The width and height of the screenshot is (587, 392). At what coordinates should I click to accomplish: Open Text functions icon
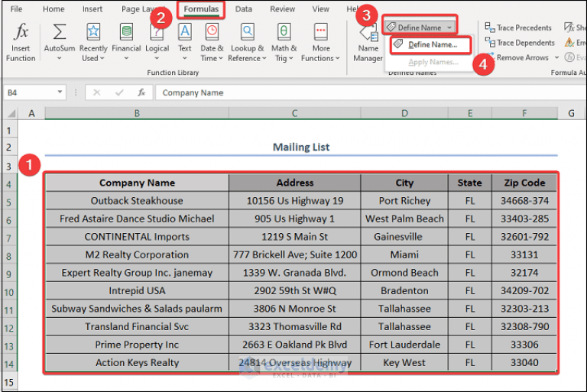click(184, 31)
